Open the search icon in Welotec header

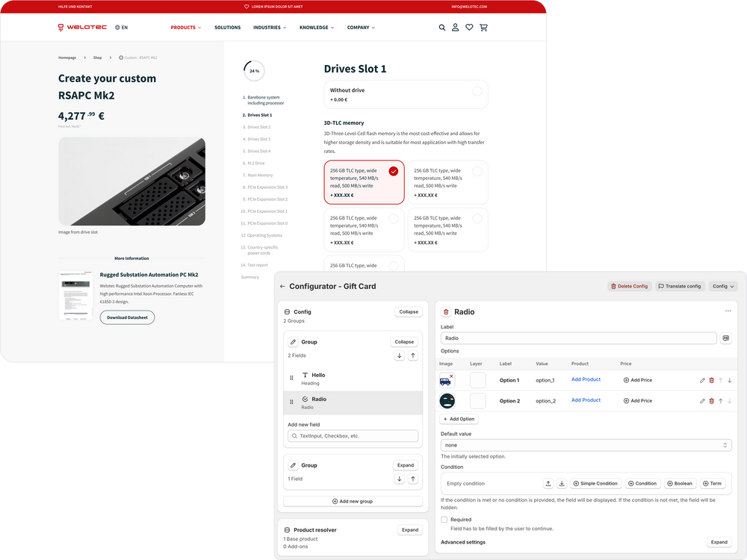point(442,28)
